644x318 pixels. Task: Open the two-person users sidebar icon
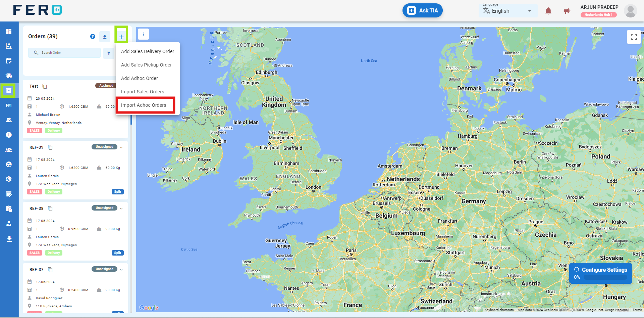click(x=9, y=120)
